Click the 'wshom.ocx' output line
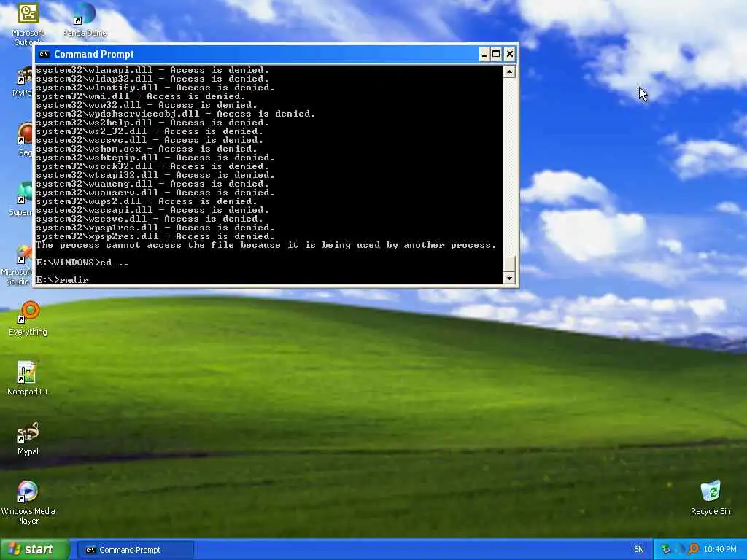 pos(147,149)
